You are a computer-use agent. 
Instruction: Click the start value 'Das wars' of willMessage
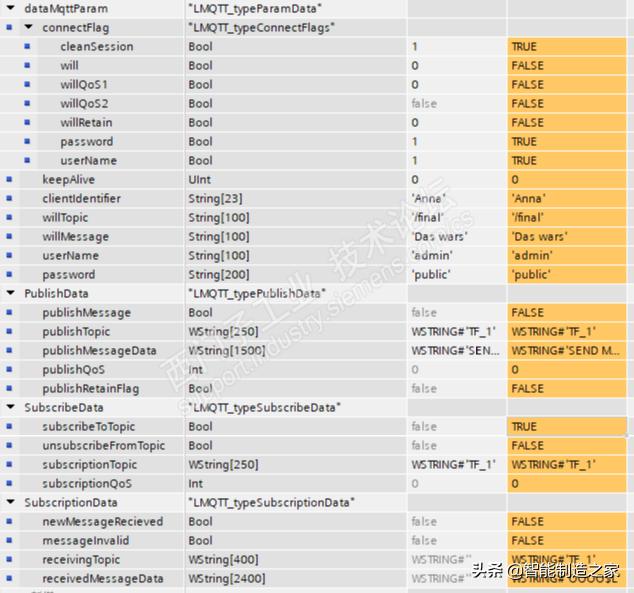[456, 236]
